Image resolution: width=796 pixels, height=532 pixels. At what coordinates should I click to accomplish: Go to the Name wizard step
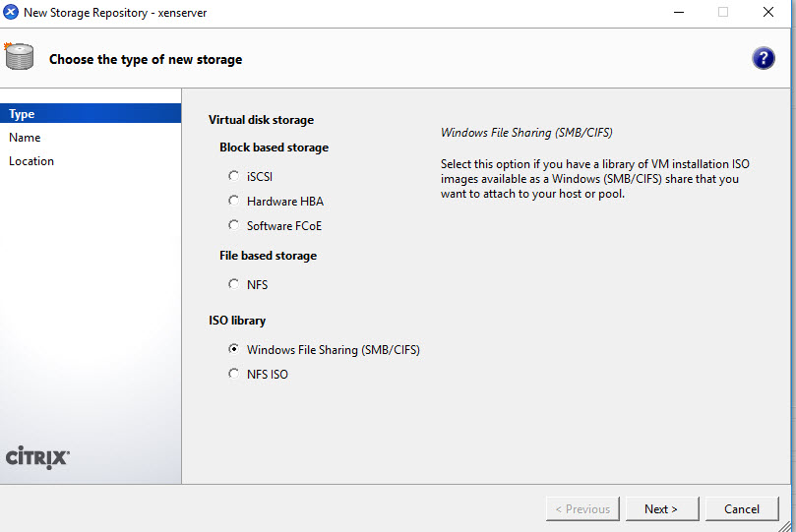(x=25, y=138)
